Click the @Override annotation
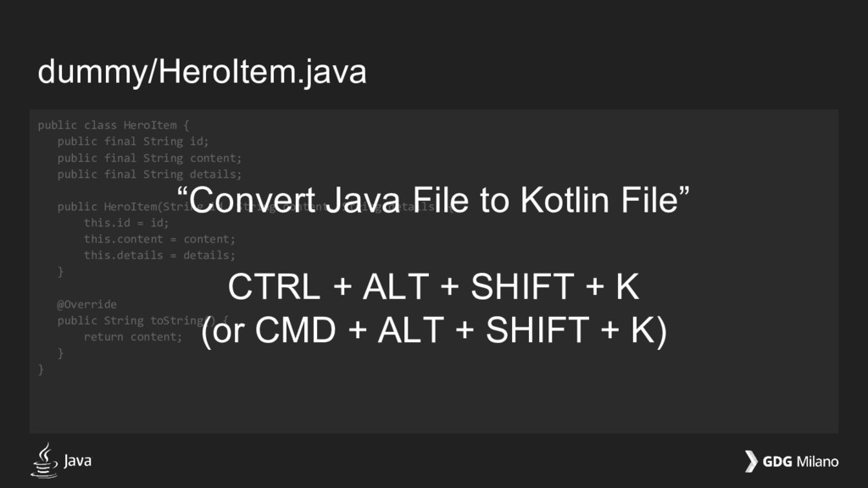Screen dimensions: 868x488 click(87, 304)
